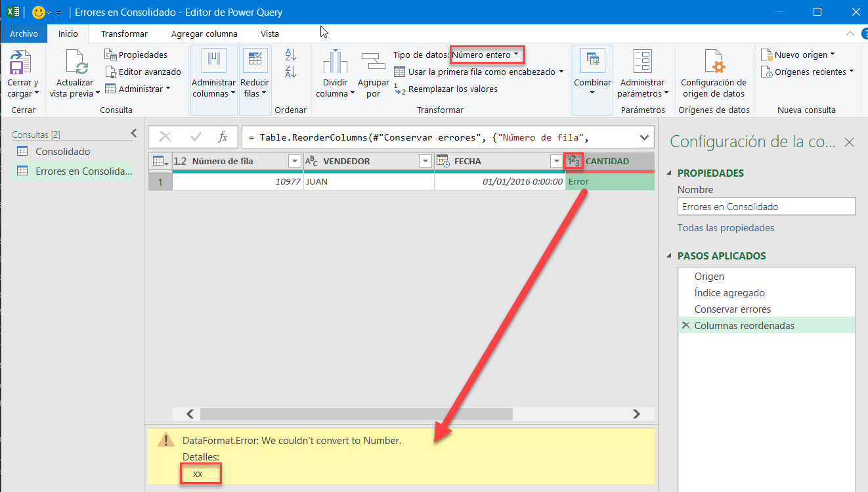Screen dimensions: 868x492
Task: Confirm the formula with the checkmark icon
Action: click(196, 137)
